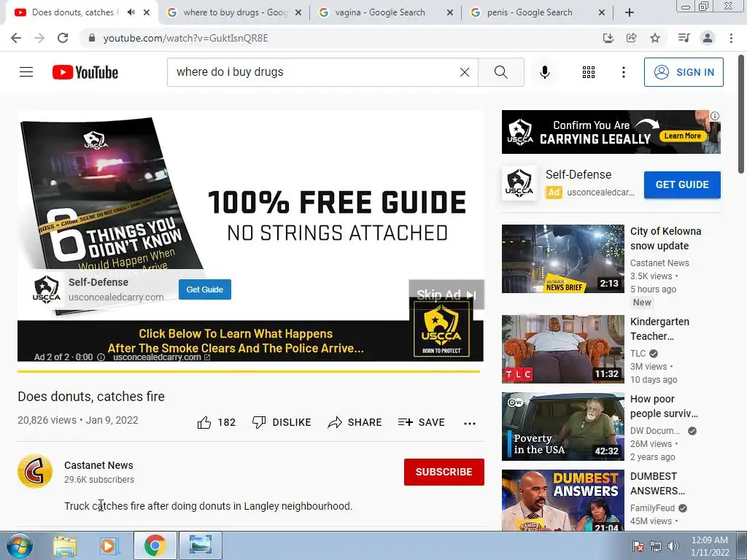Click the magnifying glass search button
This screenshot has width=747, height=560.
(x=500, y=72)
